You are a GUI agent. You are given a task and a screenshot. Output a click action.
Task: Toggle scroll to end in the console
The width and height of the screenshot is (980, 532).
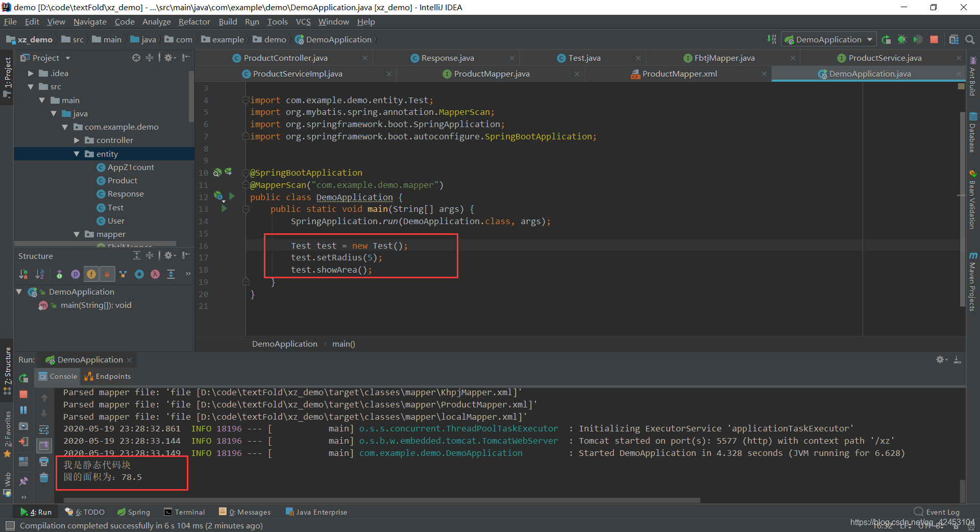click(x=44, y=446)
